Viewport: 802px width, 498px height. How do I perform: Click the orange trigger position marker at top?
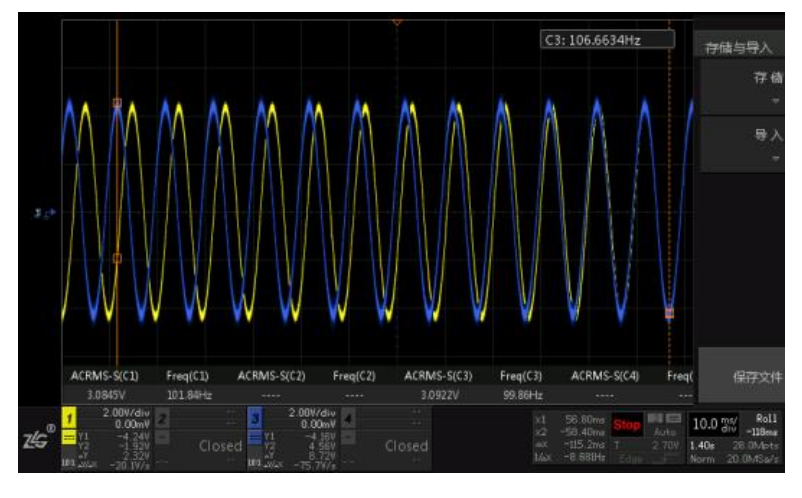[397, 21]
